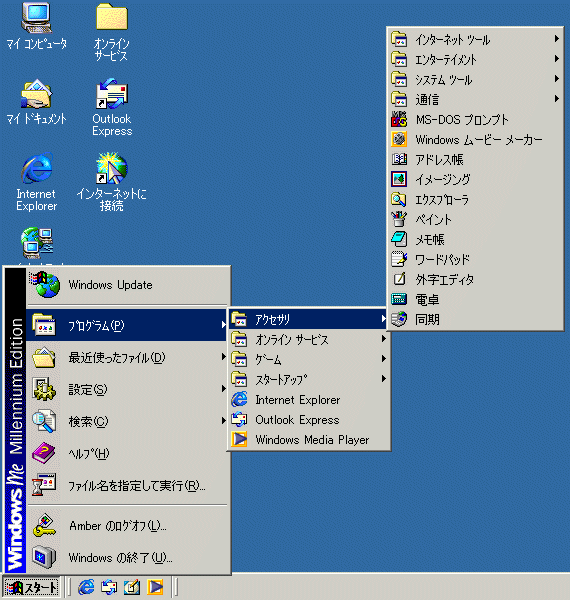Expand the 通信 submenu arrow

(557, 99)
